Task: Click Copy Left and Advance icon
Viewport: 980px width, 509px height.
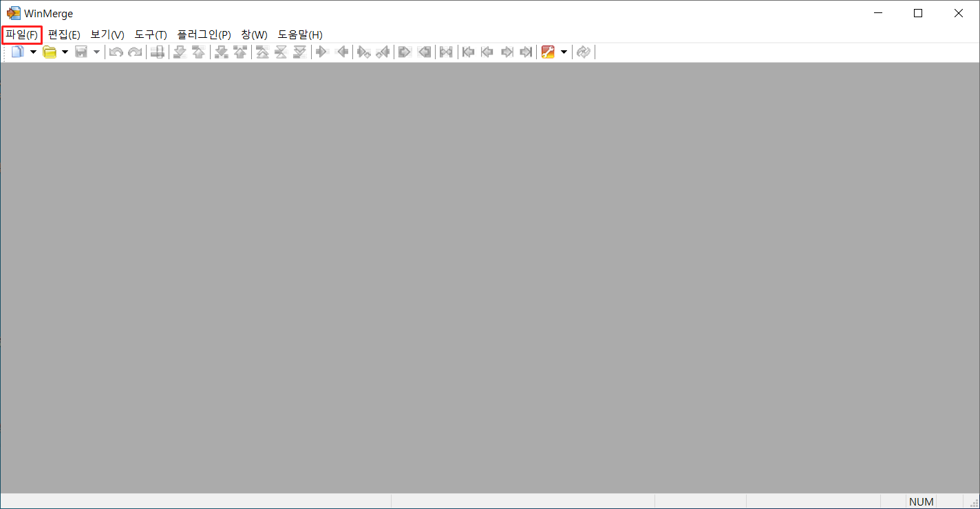Action: coord(383,52)
